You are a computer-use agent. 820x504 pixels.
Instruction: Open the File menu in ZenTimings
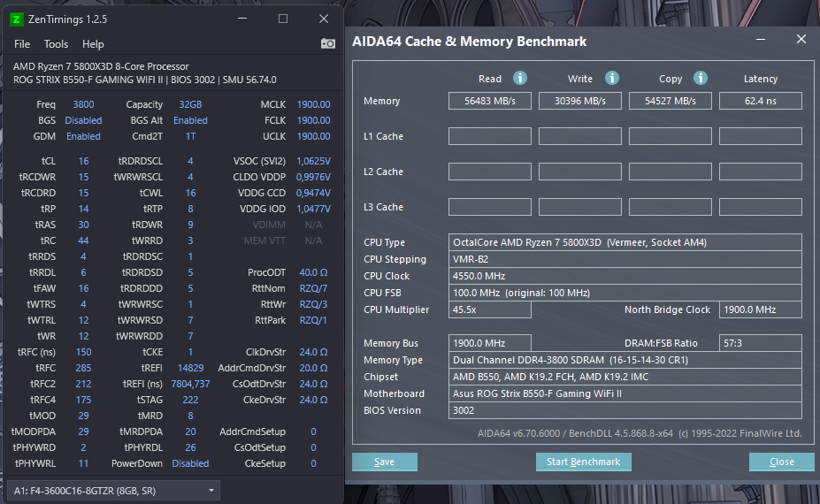click(x=22, y=44)
